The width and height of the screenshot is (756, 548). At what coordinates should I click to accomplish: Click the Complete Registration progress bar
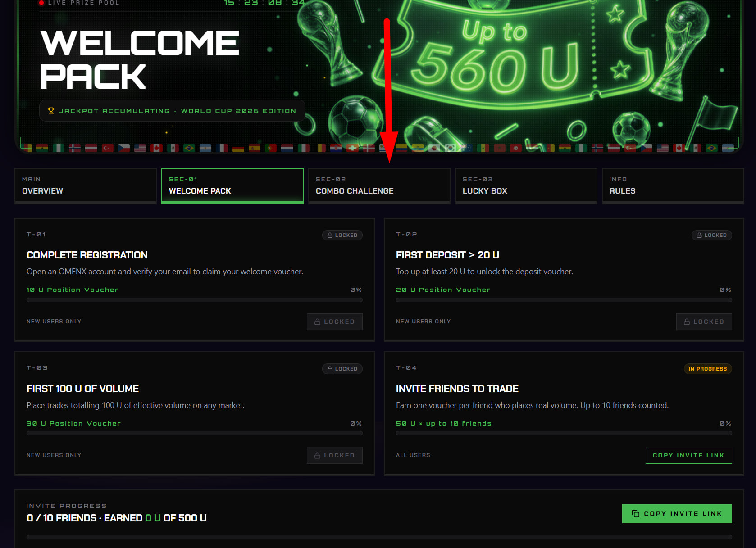coord(195,300)
